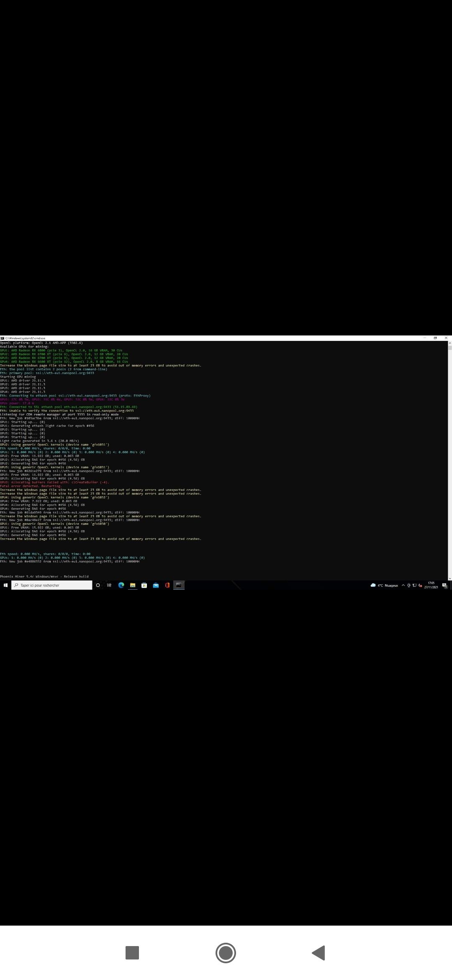
Task: Open the network status tray icon
Action: coord(414,585)
